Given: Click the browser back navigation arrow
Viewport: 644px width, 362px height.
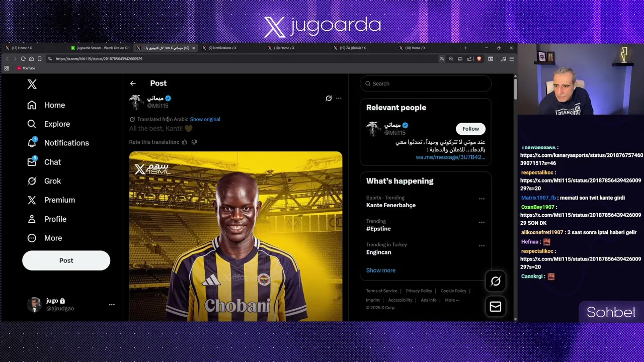Looking at the screenshot, I should (x=7, y=59).
